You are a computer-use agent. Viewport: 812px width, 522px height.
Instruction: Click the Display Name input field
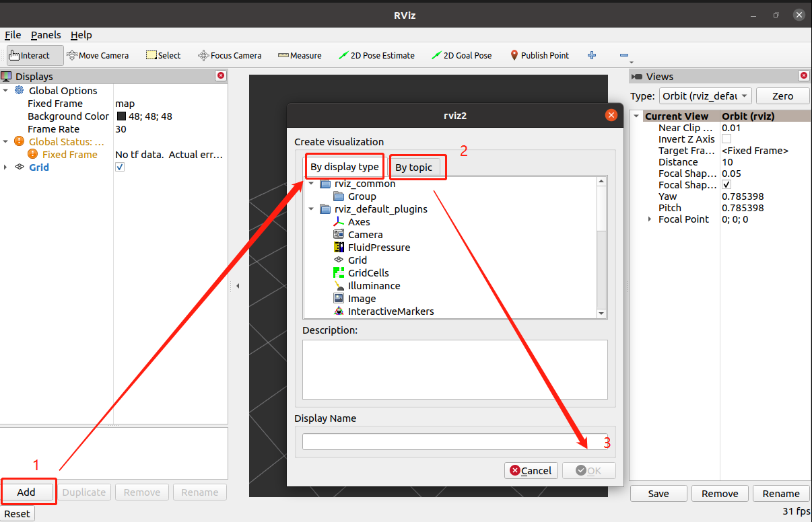pos(455,441)
